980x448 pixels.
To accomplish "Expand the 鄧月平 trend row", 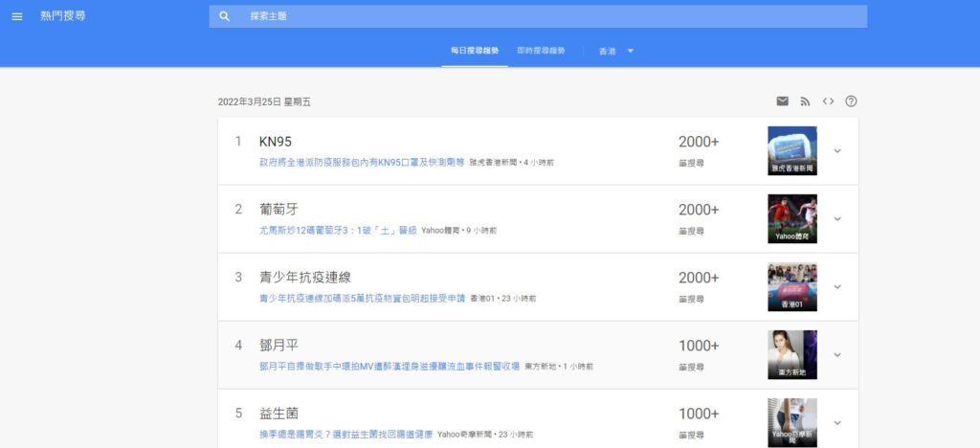I will [x=837, y=355].
